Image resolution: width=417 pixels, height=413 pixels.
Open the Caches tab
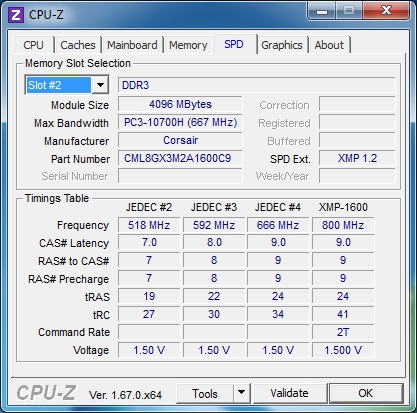coord(78,45)
